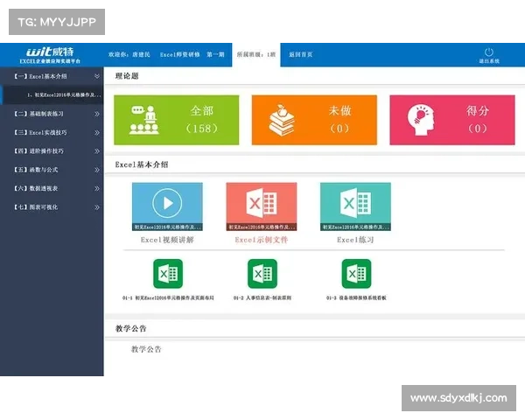Click the Excel视频讲解 label

167,240
